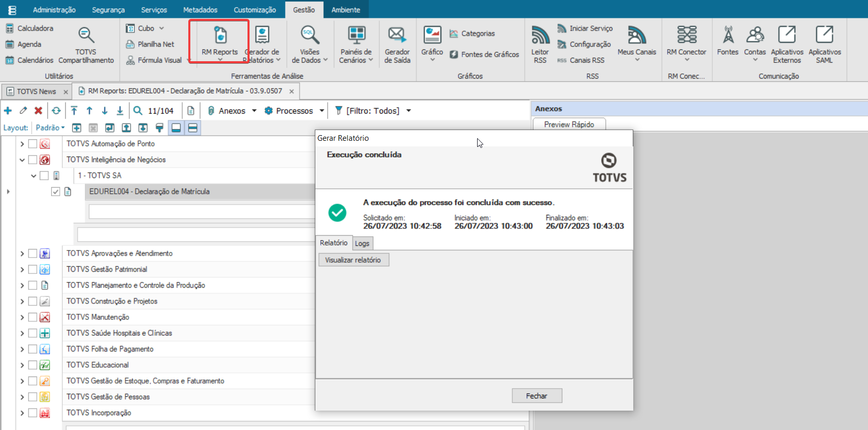Open the Leitor RSS
Screen dimensions: 868x430
click(x=540, y=45)
